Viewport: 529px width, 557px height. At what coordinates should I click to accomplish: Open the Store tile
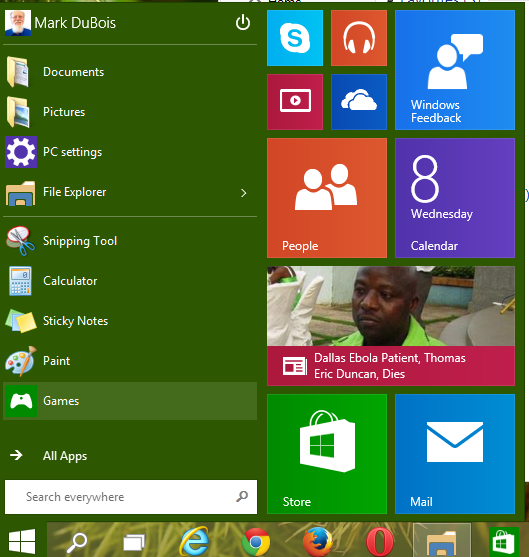(x=327, y=454)
